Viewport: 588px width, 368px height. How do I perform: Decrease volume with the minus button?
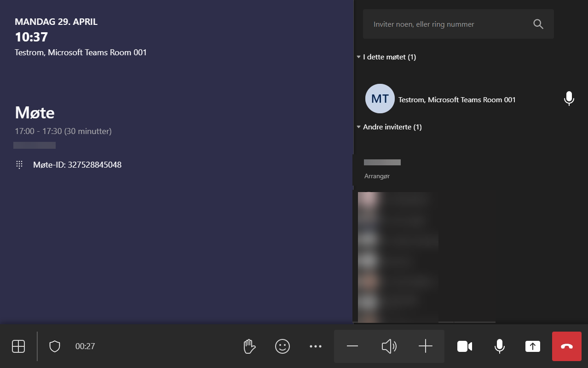[352, 346]
